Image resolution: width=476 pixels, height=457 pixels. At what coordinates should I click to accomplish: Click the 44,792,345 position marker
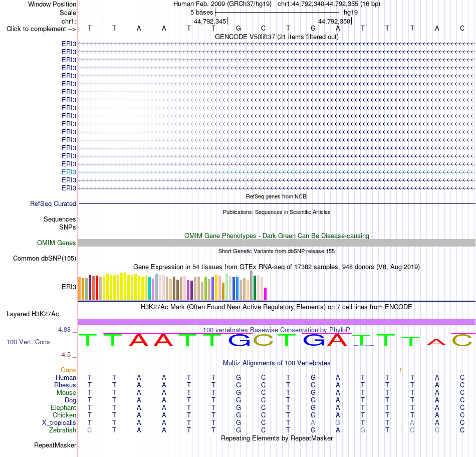[x=210, y=21]
